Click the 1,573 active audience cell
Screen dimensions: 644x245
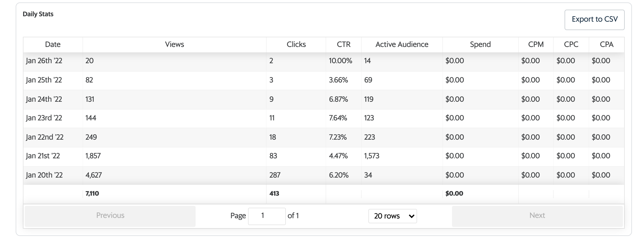click(372, 156)
